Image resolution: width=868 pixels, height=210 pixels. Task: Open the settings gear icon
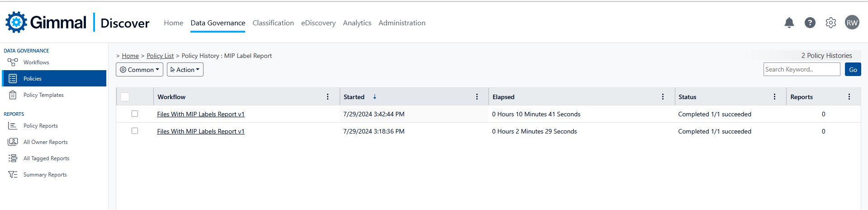tap(830, 23)
